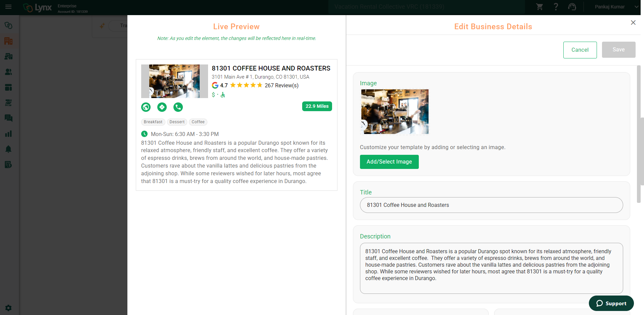Click the 22.9 Miles badge
This screenshot has width=644, height=315.
pyautogui.click(x=317, y=106)
